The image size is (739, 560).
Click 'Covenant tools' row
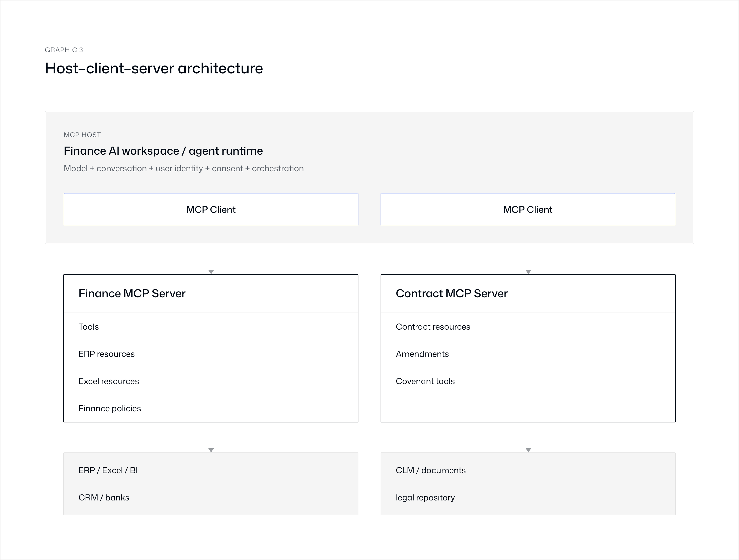tap(425, 381)
